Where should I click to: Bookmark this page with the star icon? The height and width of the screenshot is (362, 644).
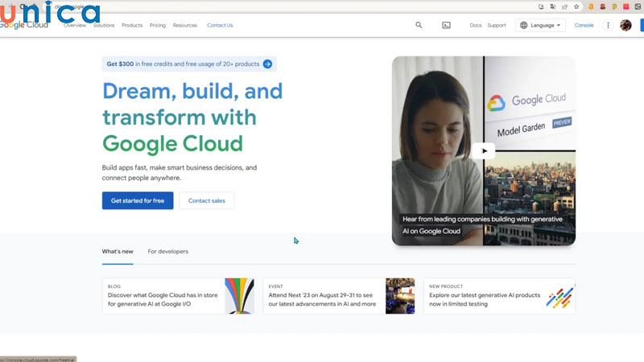576,6
